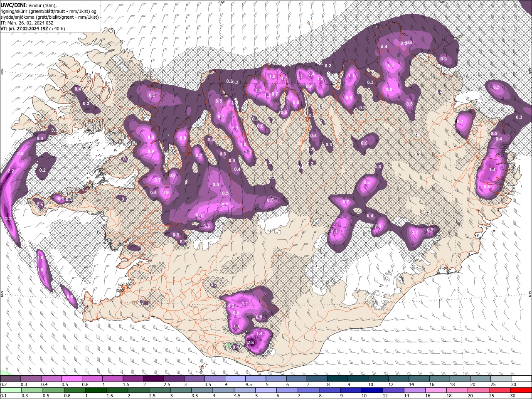
Task: Pick the 3 grey-green swatch in the rain legend
Action: (180, 390)
